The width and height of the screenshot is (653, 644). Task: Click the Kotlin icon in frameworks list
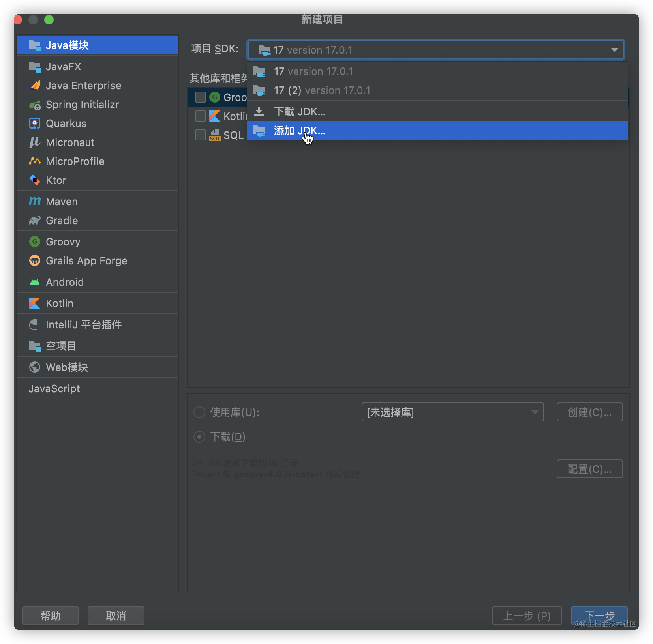coord(215,116)
